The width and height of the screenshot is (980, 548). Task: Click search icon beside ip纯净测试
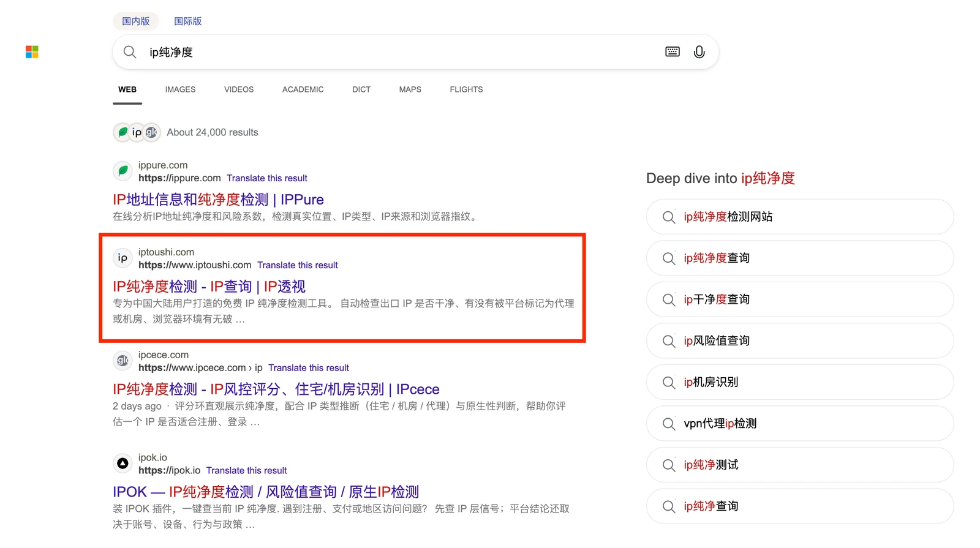click(x=669, y=465)
